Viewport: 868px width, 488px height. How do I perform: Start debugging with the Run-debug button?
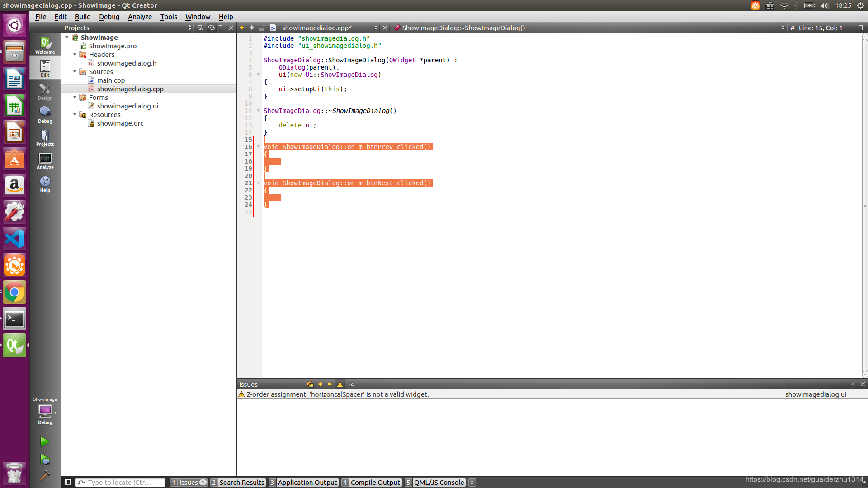tap(45, 460)
